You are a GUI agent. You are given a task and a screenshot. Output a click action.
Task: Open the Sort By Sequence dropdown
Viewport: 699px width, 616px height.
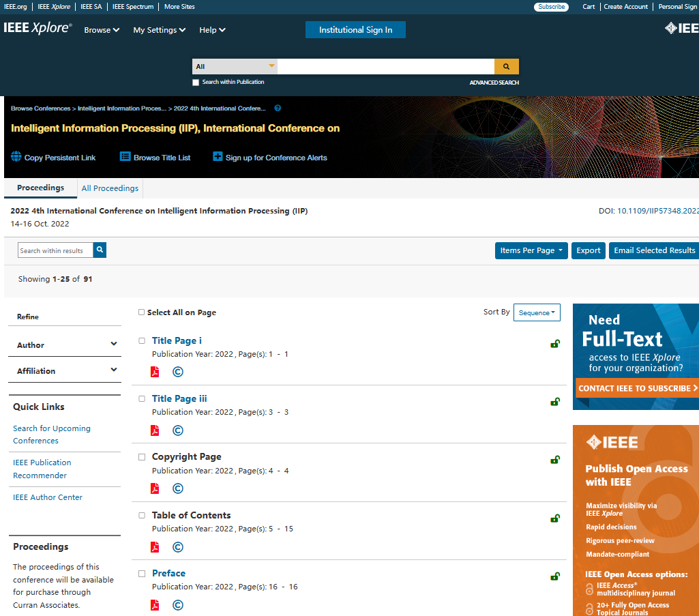pos(537,312)
